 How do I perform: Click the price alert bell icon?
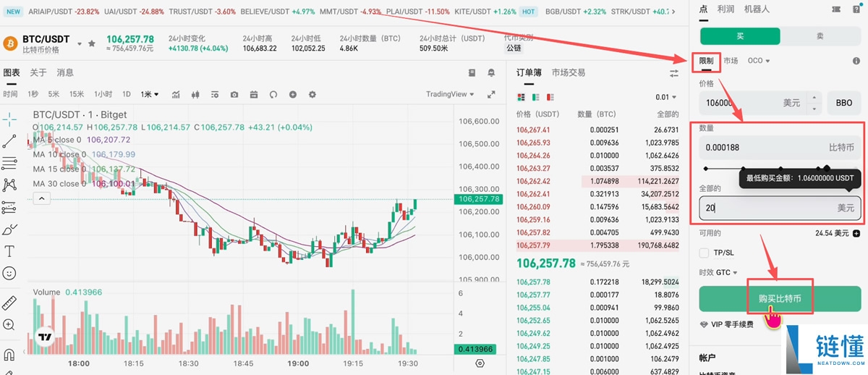point(491,73)
